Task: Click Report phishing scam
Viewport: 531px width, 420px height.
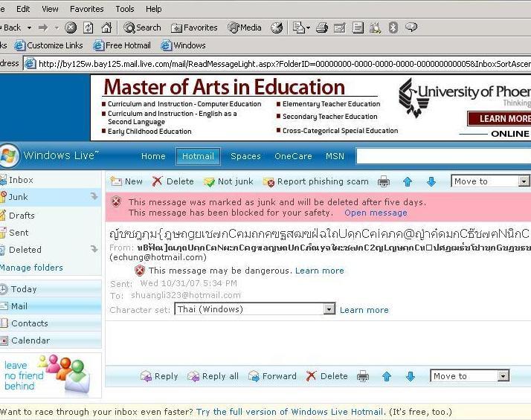Action: [316, 181]
